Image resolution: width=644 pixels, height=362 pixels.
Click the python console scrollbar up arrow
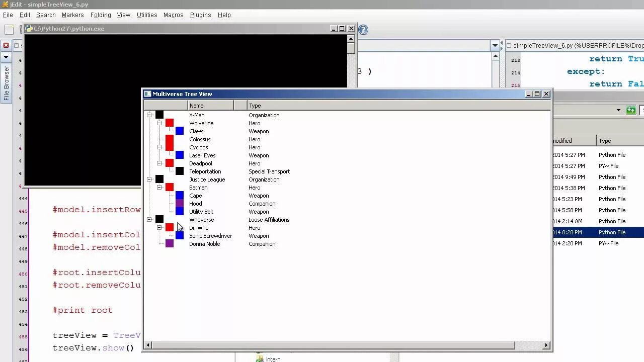(x=351, y=39)
